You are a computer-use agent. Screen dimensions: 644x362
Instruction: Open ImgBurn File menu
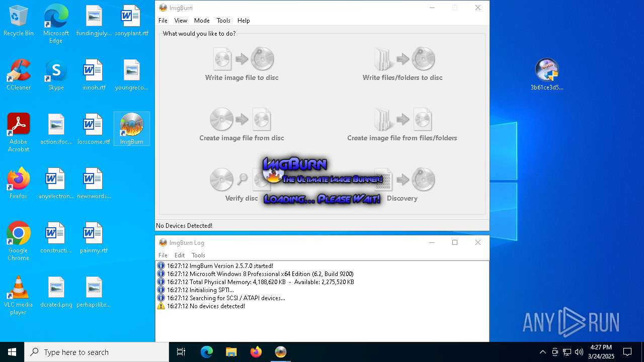click(x=163, y=21)
